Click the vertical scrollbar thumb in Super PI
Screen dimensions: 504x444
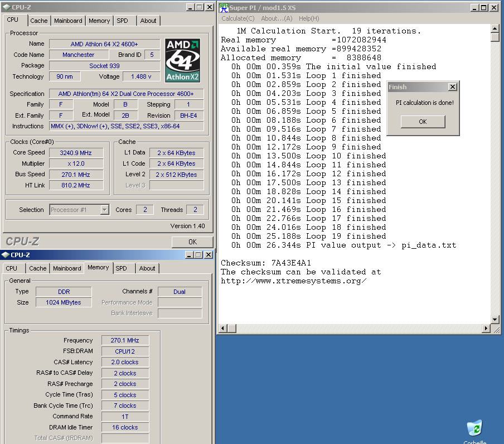[495, 37]
